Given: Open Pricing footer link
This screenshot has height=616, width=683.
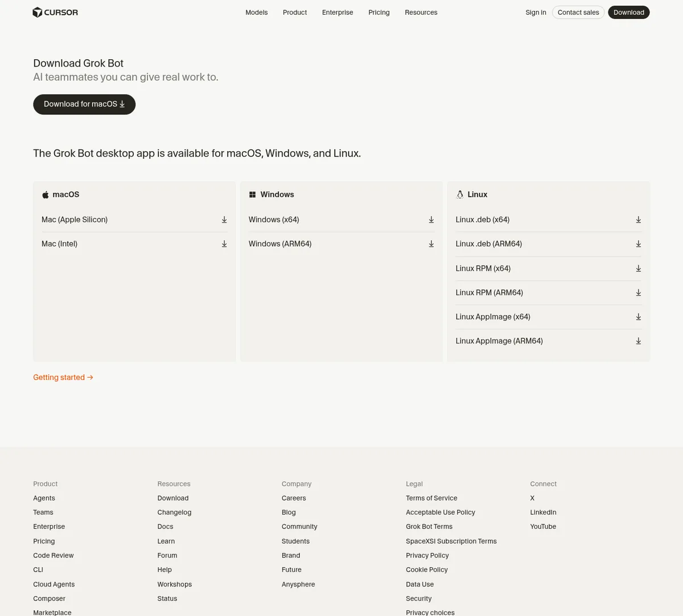Looking at the screenshot, I should click(x=44, y=541).
